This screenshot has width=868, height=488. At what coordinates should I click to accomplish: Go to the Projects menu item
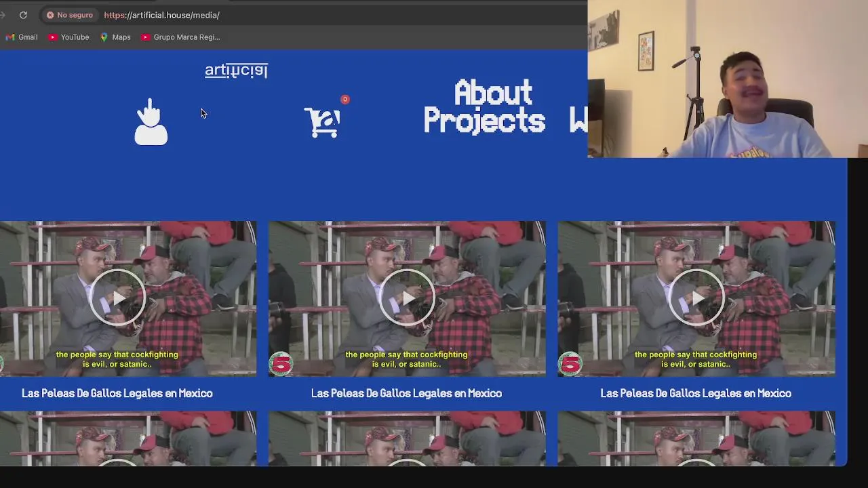coord(484,121)
